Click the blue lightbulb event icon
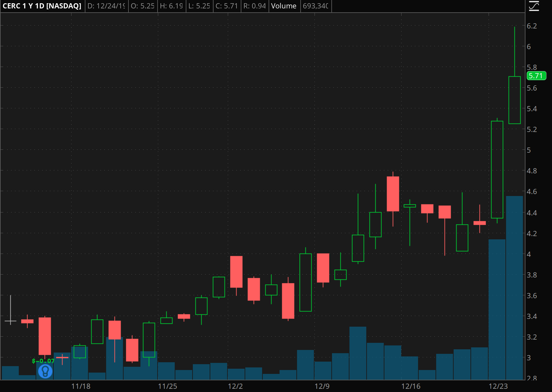 point(45,371)
